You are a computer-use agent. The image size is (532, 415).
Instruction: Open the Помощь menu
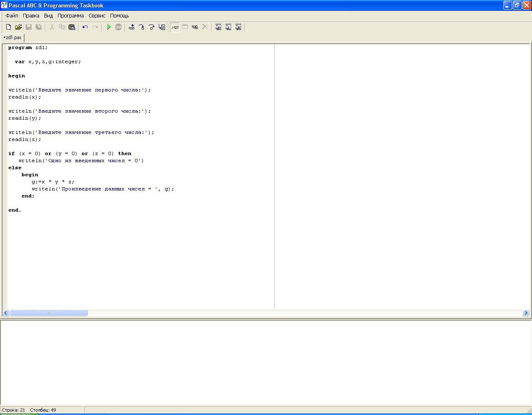(120, 16)
